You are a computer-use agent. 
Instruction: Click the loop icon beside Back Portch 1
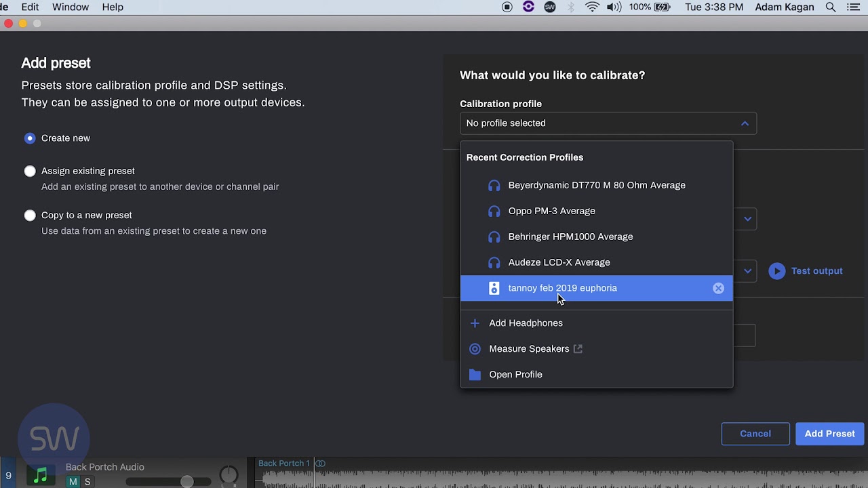[320, 464]
